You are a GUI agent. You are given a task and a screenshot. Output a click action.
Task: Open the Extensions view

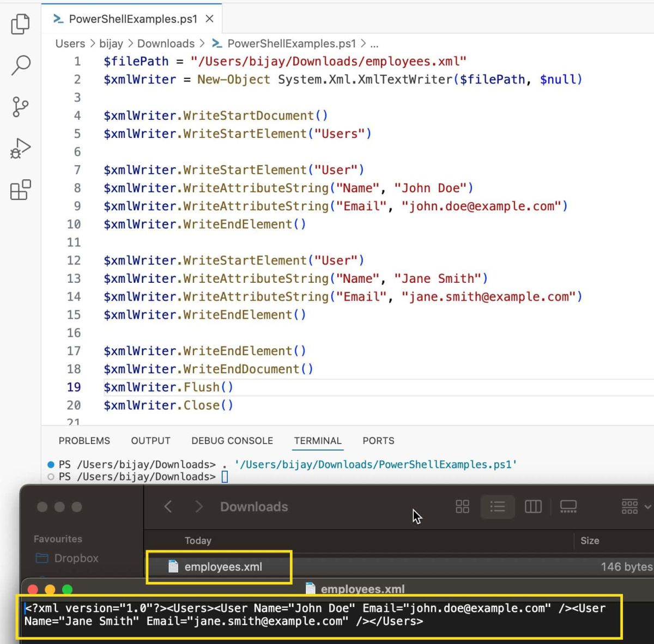20,190
